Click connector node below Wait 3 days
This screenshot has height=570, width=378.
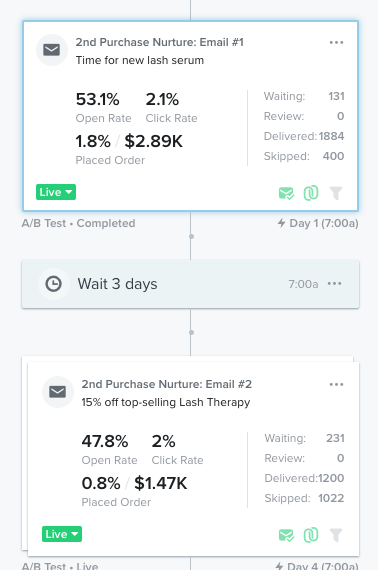(191, 332)
